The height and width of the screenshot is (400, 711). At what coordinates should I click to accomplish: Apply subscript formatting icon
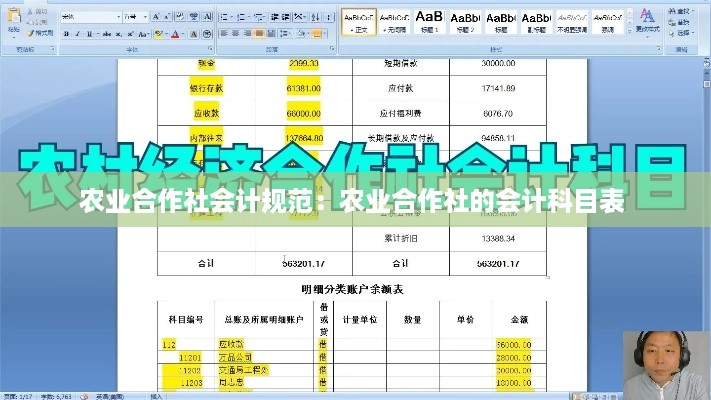[119, 33]
